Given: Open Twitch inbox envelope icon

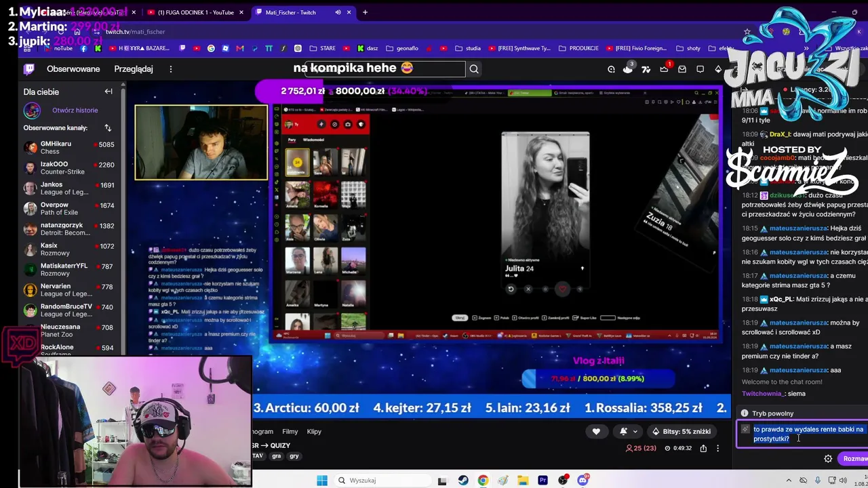Looking at the screenshot, I should pos(682,69).
